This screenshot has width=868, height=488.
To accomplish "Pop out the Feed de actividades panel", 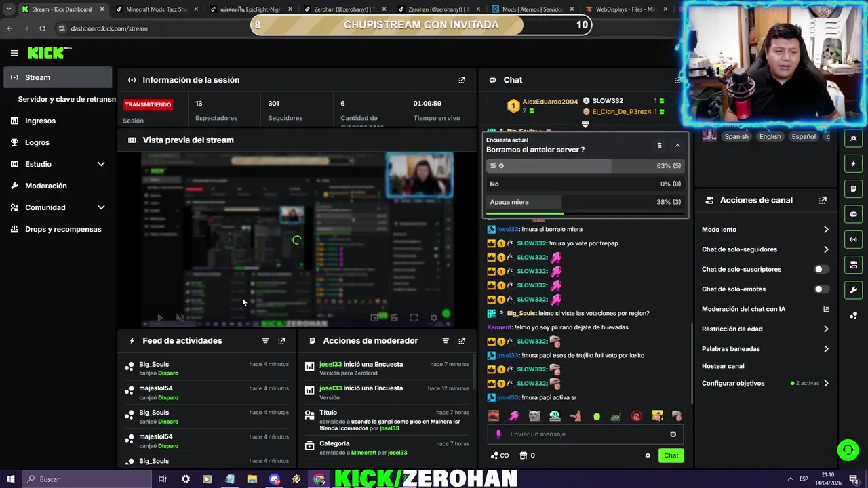I will pos(281,341).
